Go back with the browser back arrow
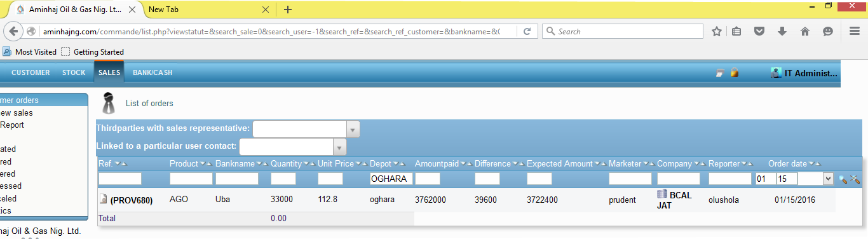 pyautogui.click(x=13, y=31)
